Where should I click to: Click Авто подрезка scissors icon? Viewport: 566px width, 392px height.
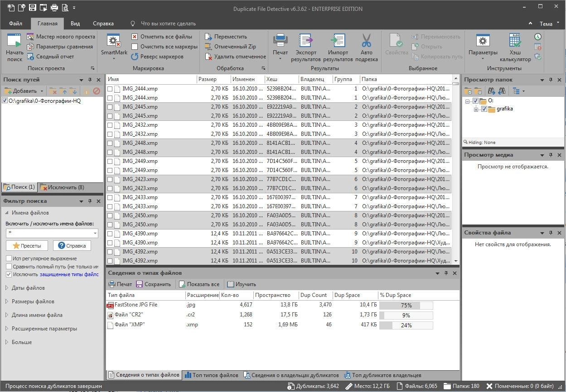[366, 41]
